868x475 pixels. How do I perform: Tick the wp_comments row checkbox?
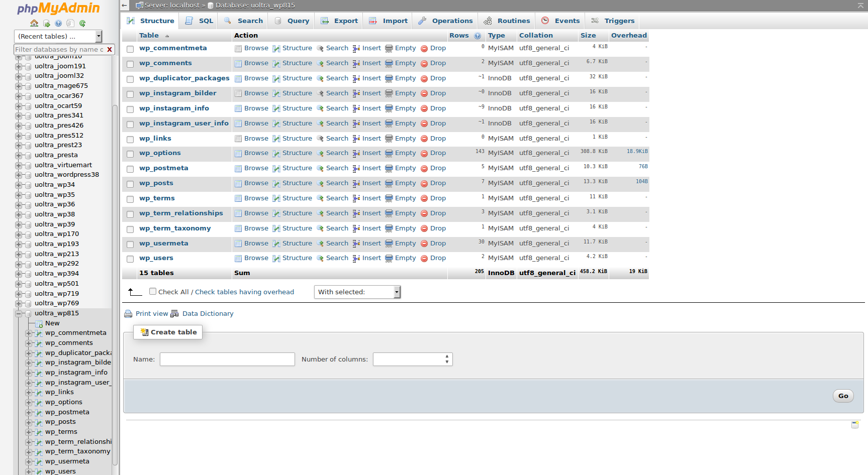[x=130, y=64]
